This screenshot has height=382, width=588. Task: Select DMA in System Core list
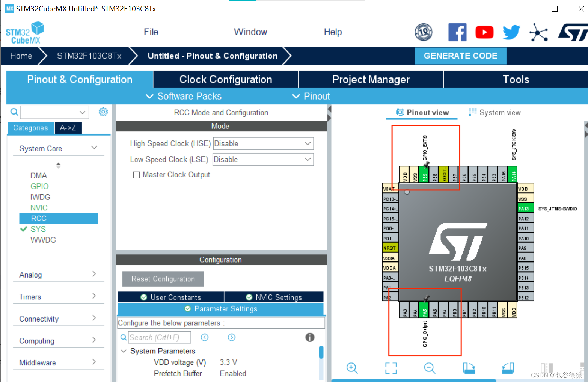click(39, 175)
